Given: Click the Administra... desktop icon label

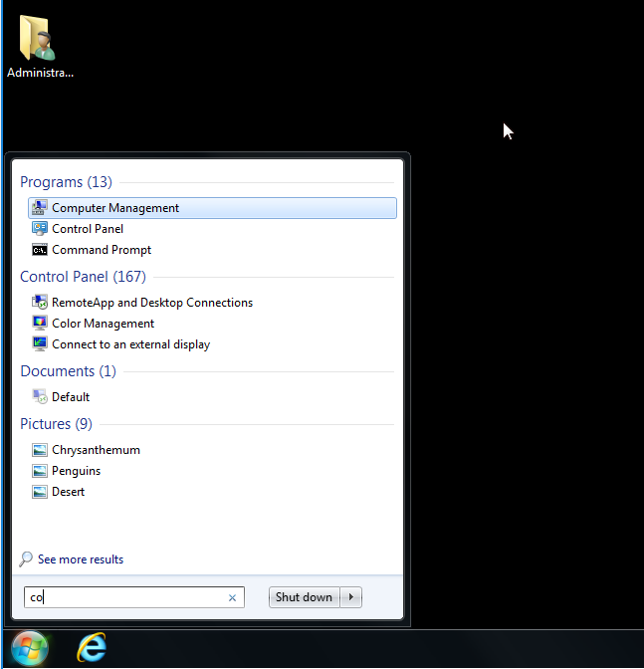Looking at the screenshot, I should click(x=40, y=73).
